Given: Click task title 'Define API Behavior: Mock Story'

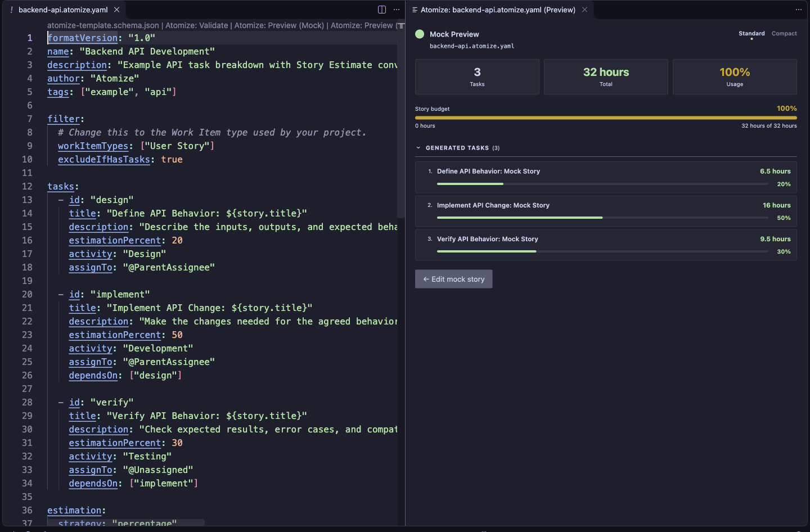Looking at the screenshot, I should coord(488,172).
